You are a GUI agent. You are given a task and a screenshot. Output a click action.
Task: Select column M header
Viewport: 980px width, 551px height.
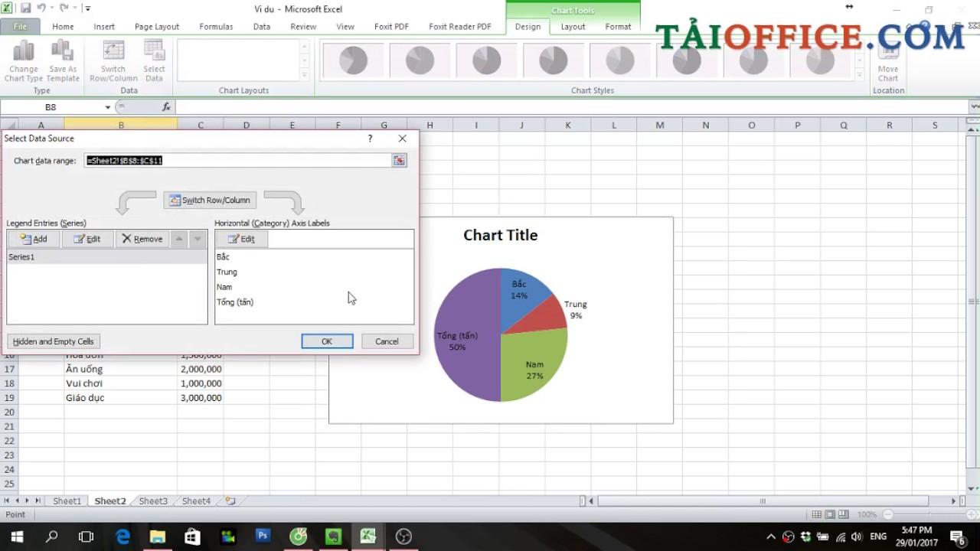pos(659,125)
